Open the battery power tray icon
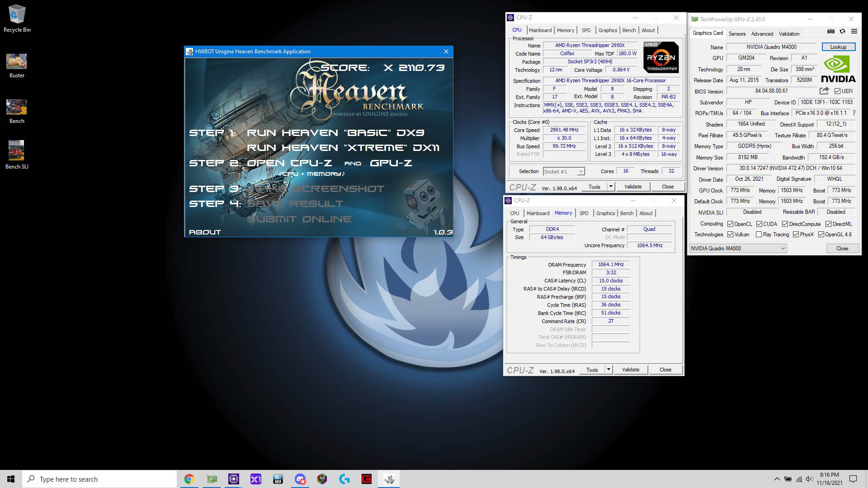868x488 pixels. coord(788,479)
